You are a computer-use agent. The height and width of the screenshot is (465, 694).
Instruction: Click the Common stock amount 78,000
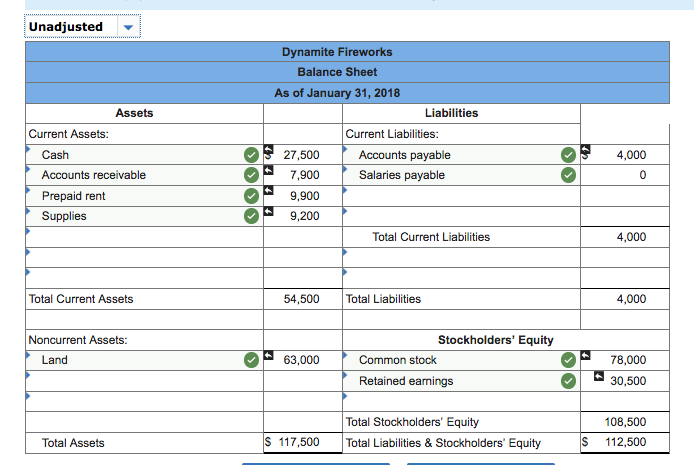(628, 360)
